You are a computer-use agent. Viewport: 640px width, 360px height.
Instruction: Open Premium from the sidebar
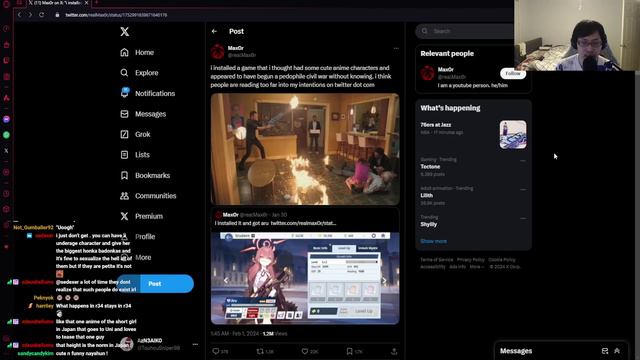pos(141,216)
